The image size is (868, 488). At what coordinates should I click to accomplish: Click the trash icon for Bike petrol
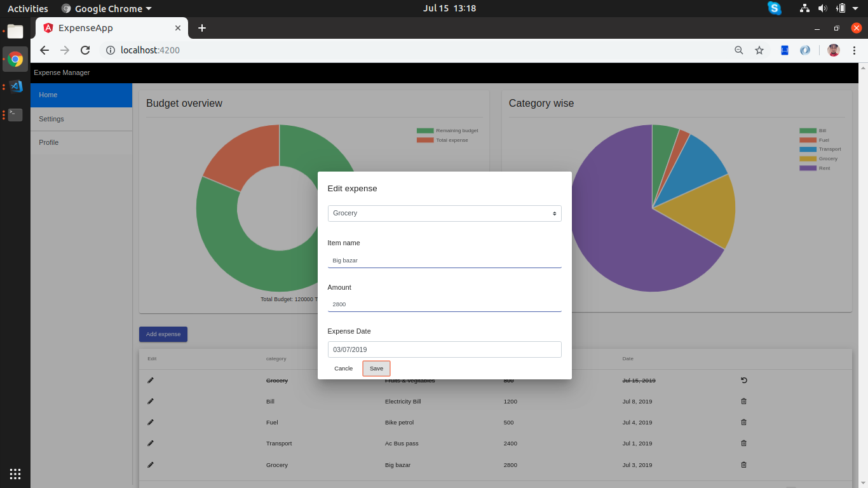pos(743,422)
